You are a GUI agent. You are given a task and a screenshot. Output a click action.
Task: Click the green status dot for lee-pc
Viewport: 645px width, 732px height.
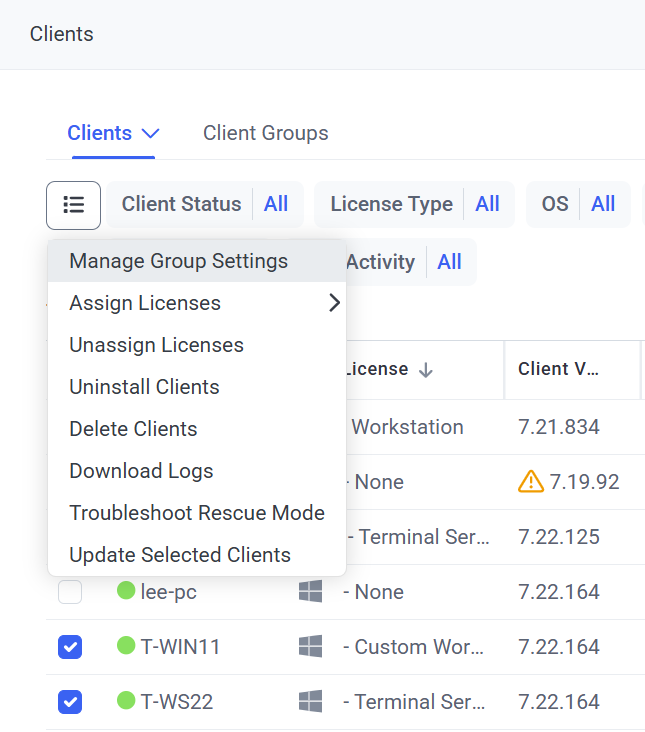coord(126,592)
